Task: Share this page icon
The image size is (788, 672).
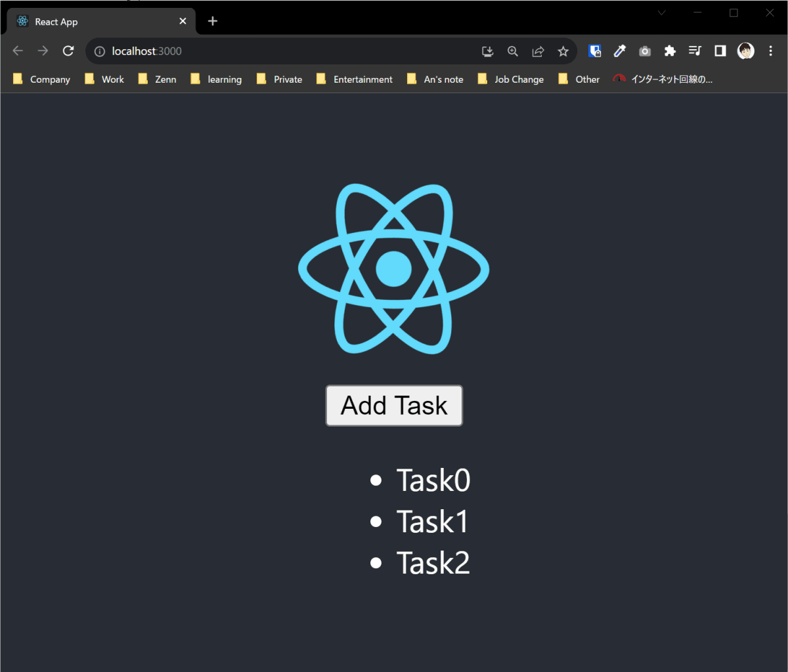Action: [538, 51]
